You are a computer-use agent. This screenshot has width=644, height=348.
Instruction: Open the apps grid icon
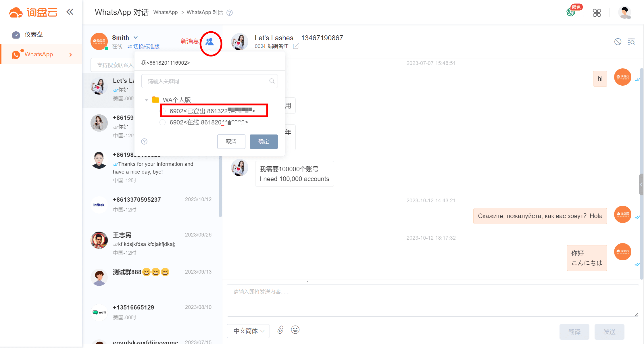597,13
